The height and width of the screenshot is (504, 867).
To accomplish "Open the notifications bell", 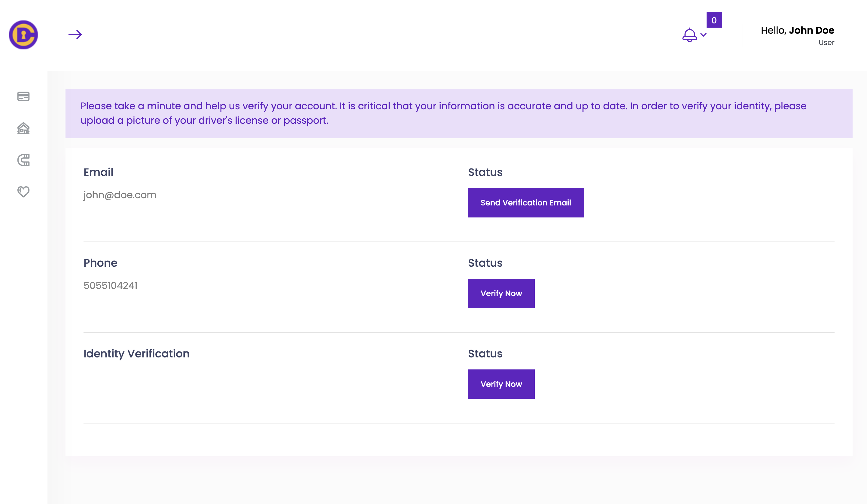I will pyautogui.click(x=689, y=35).
